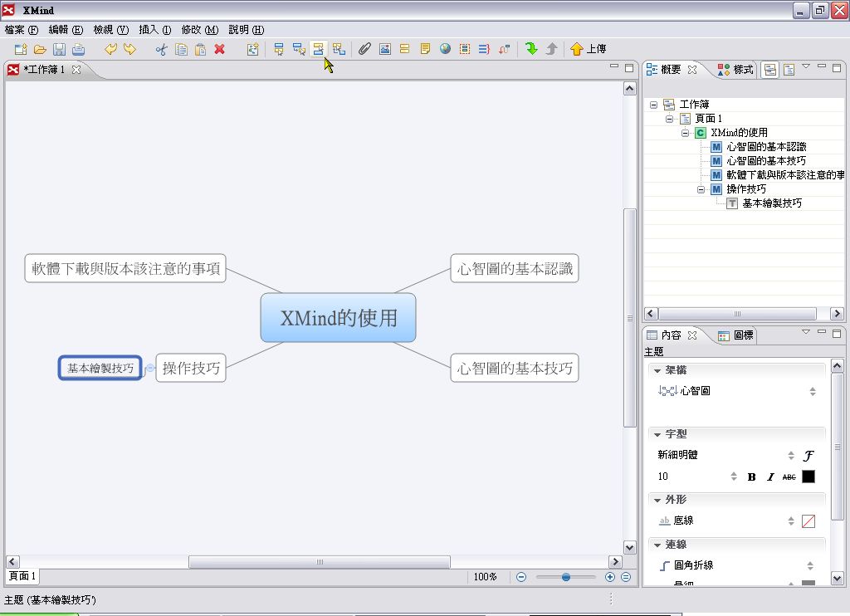Add notes using the note page icon
The width and height of the screenshot is (850, 616).
pos(425,49)
